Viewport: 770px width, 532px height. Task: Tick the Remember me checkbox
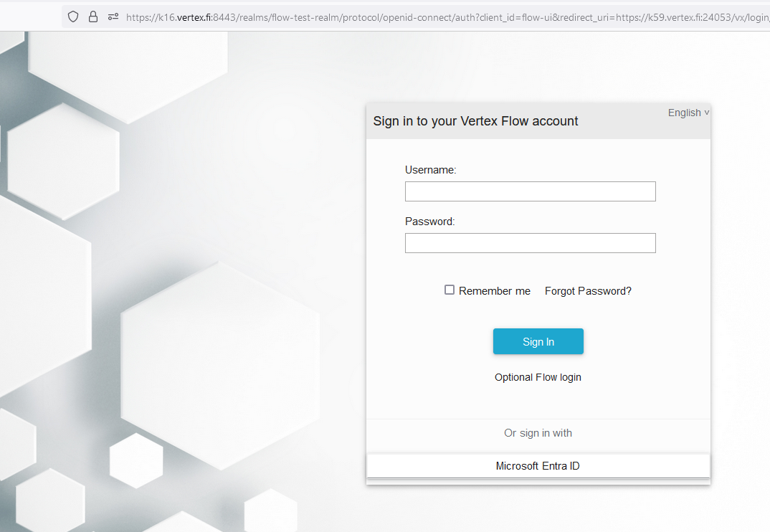pos(450,290)
